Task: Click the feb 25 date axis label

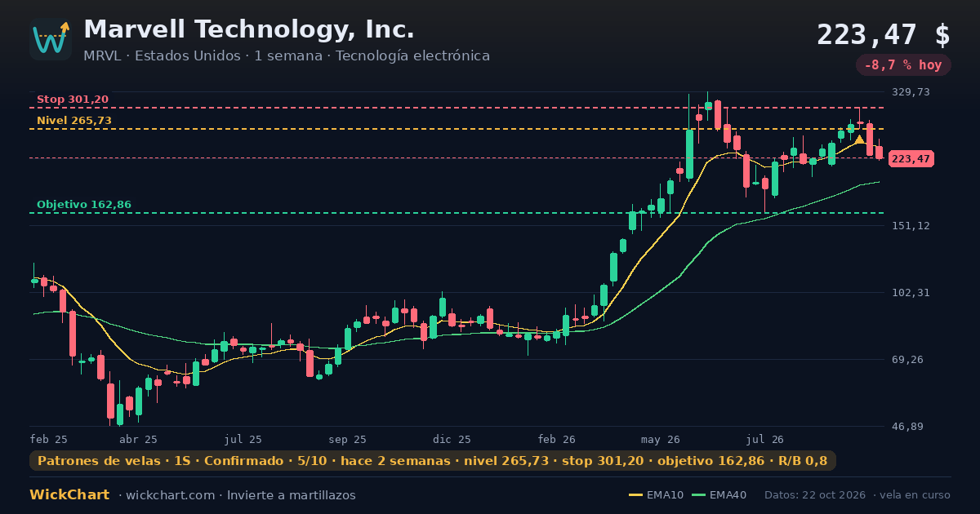Action: [x=49, y=439]
